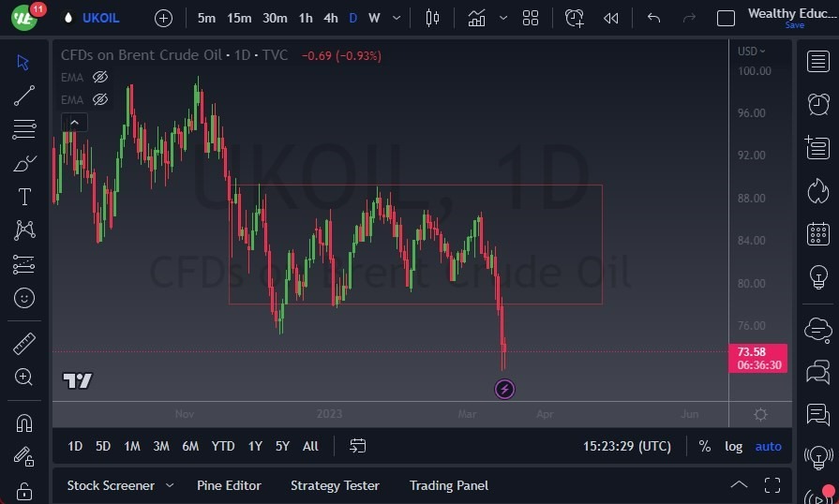Screen dimensions: 839x504
Task: Open the USD currency dropdown
Action: (x=751, y=52)
